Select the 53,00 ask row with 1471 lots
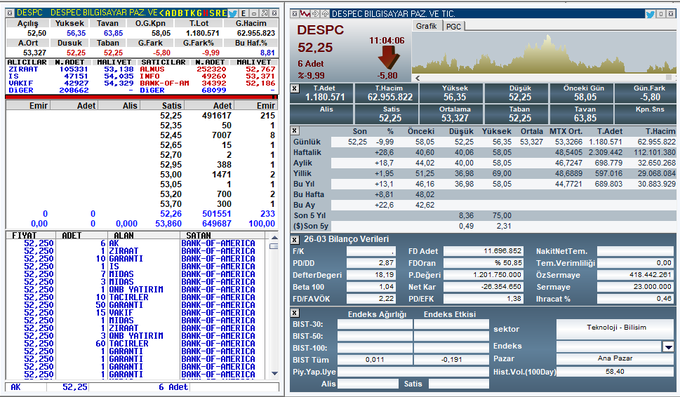This screenshot has width=680, height=397. click(x=141, y=174)
